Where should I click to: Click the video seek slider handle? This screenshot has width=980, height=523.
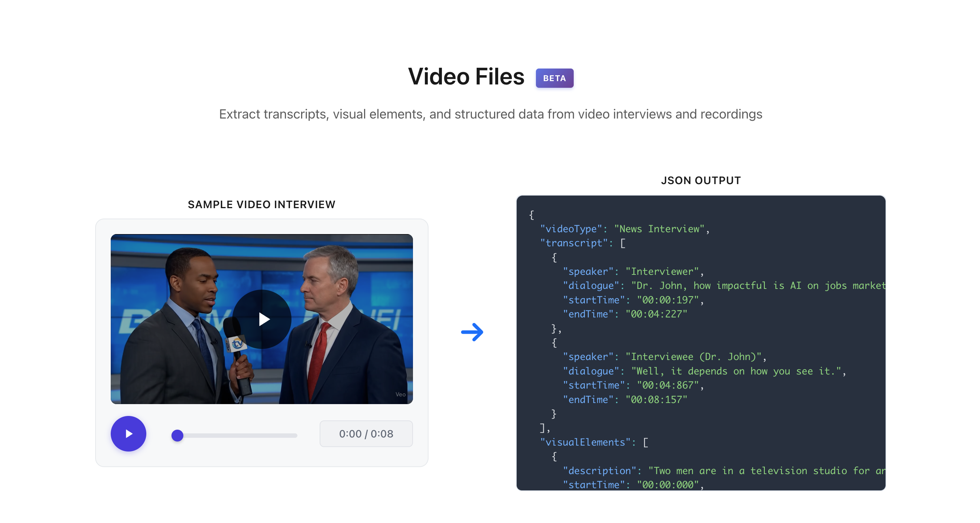tap(177, 435)
